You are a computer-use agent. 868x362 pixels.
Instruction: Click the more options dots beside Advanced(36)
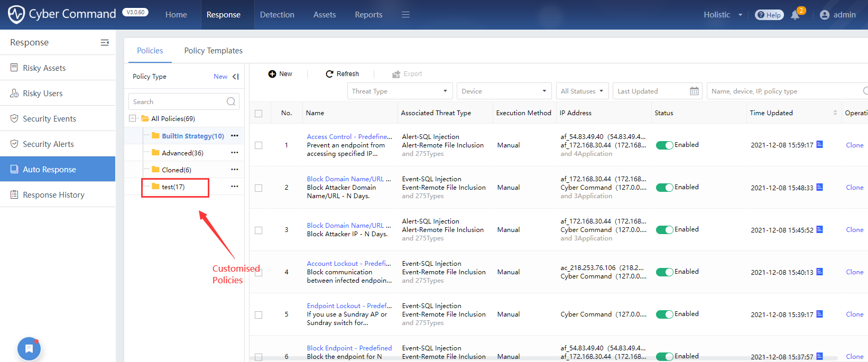coord(235,153)
